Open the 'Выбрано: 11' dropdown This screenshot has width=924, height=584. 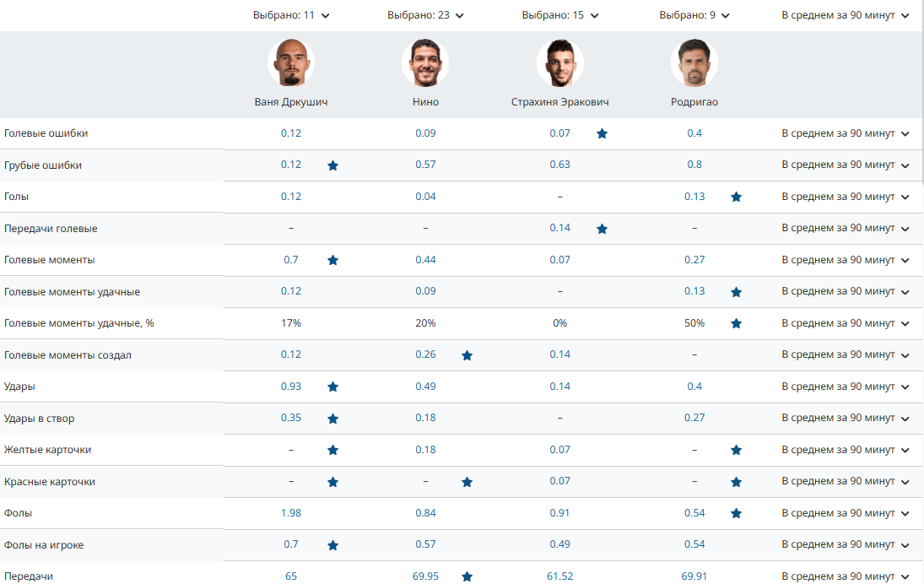coord(291,15)
